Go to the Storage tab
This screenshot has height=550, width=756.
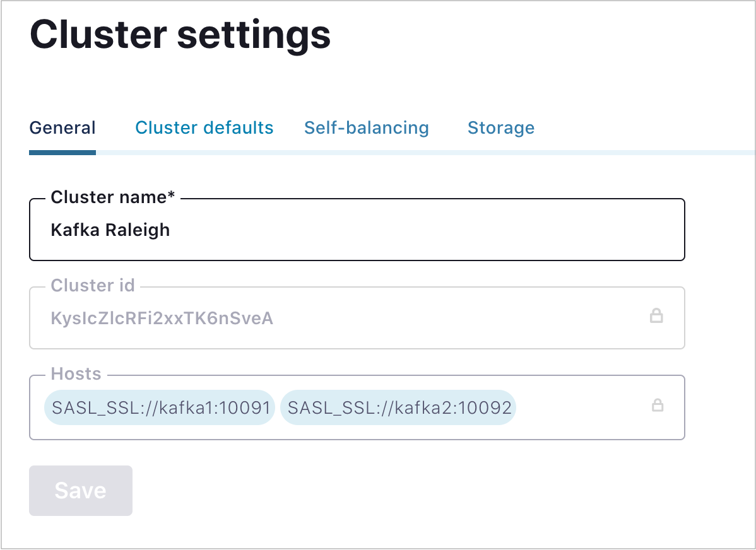tap(500, 128)
